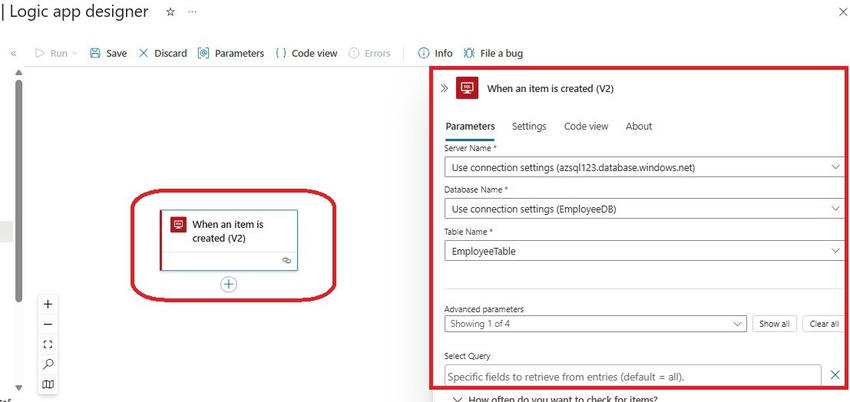The height and width of the screenshot is (402, 850).
Task: Fit workflow to view
Action: click(x=48, y=345)
